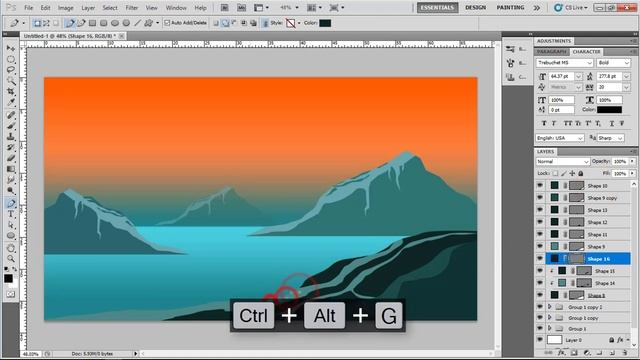Hide the Shape 16 layer
The height and width of the screenshot is (360, 640).
click(x=540, y=258)
